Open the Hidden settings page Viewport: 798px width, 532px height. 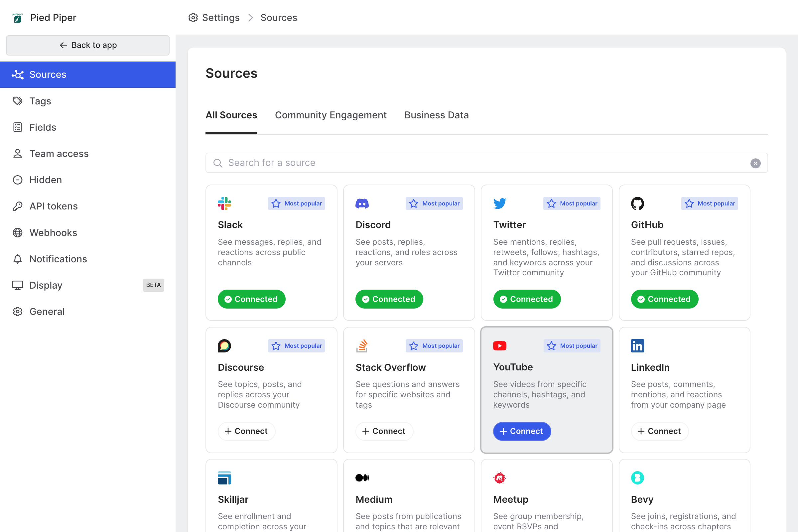point(88,180)
